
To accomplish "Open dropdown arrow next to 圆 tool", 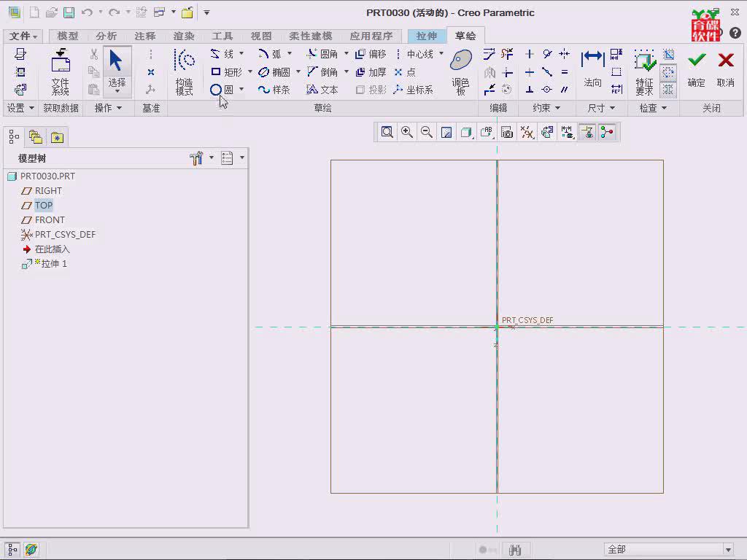I will coord(241,89).
